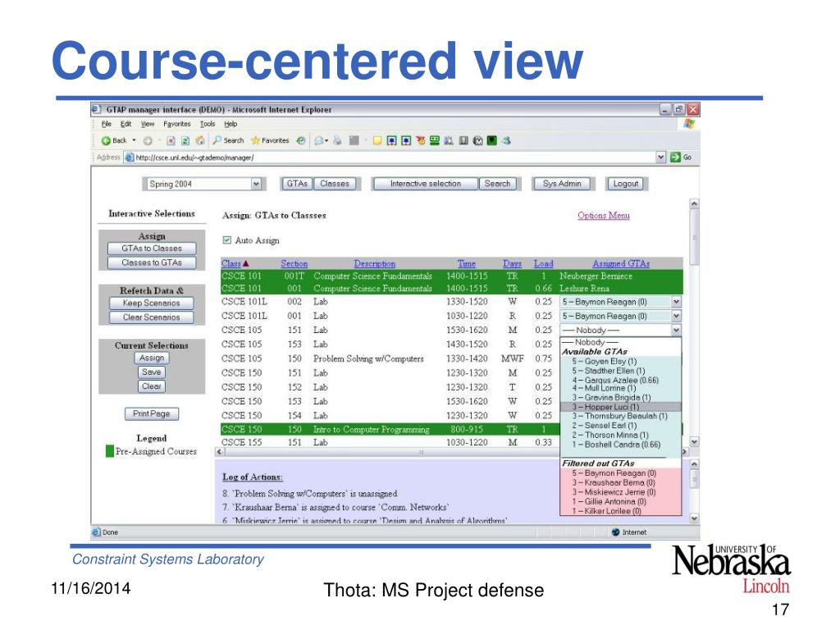Click the Keep Scenarios button
The height and width of the screenshot is (630, 840).
[x=151, y=304]
